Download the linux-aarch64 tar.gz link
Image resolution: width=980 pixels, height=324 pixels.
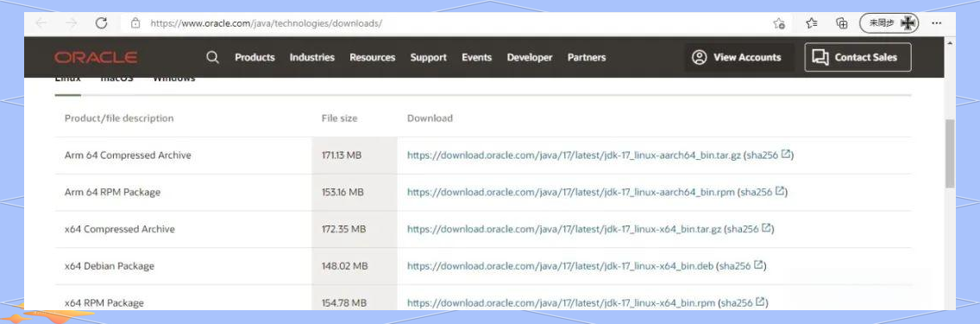[x=574, y=156]
